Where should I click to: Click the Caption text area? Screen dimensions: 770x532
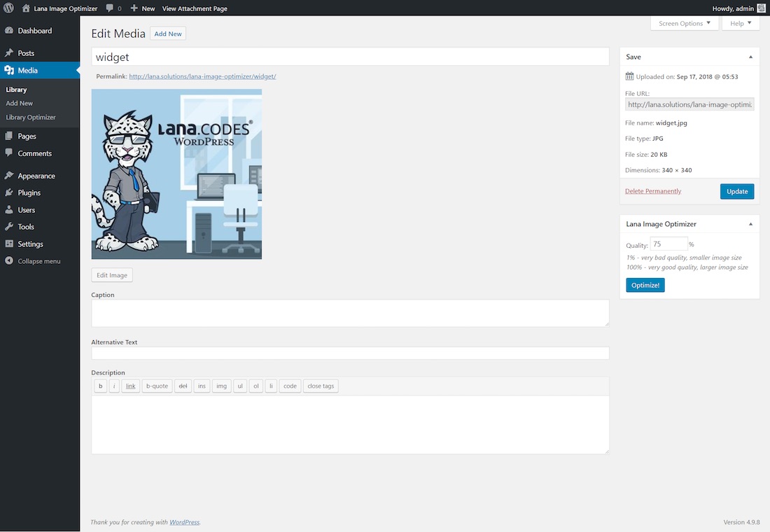coord(350,314)
